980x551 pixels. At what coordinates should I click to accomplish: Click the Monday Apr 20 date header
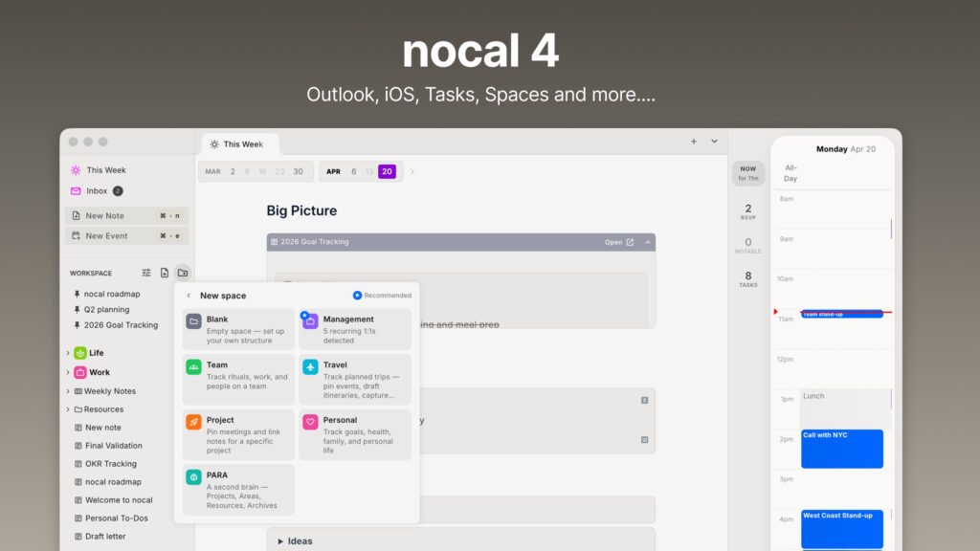846,149
